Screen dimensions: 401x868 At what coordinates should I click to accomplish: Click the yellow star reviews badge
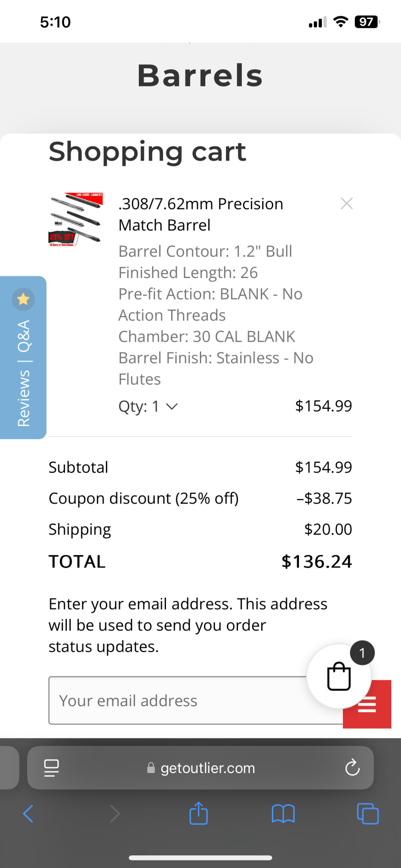[23, 299]
